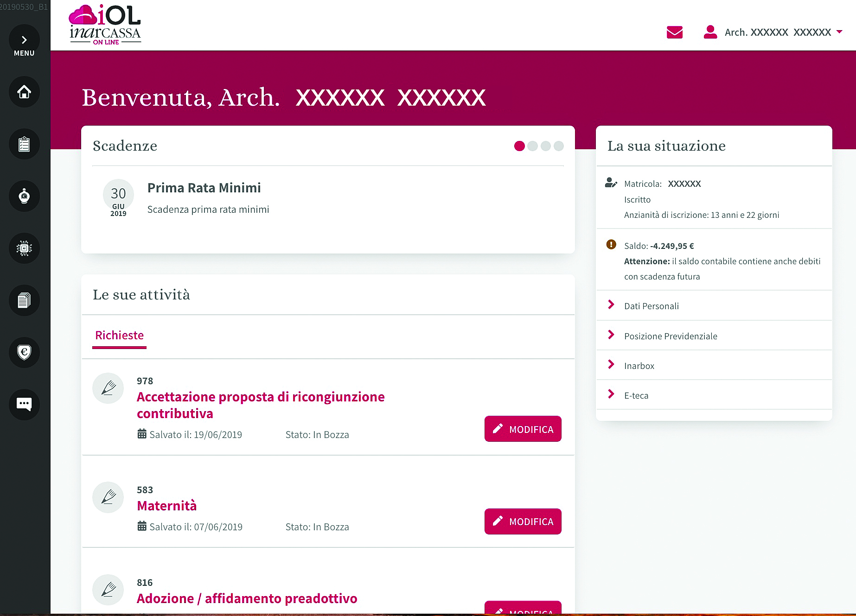Select second Scadenze carousel dot

532,146
